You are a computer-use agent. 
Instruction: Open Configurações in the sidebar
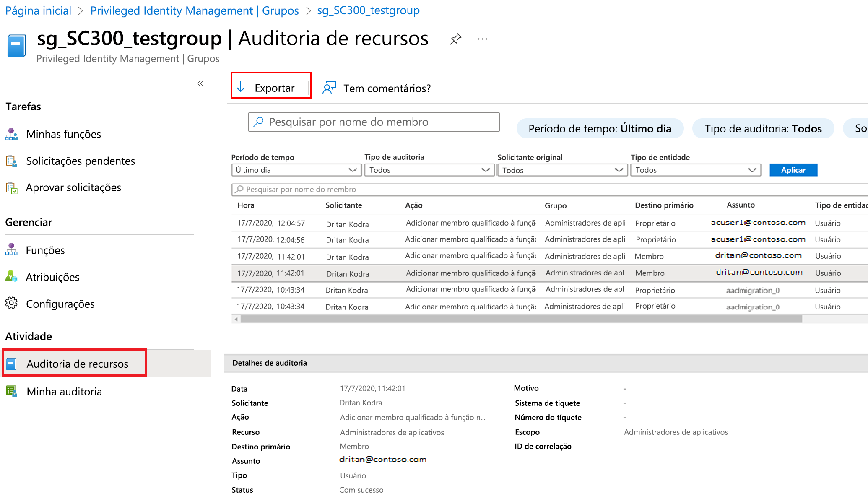(60, 304)
